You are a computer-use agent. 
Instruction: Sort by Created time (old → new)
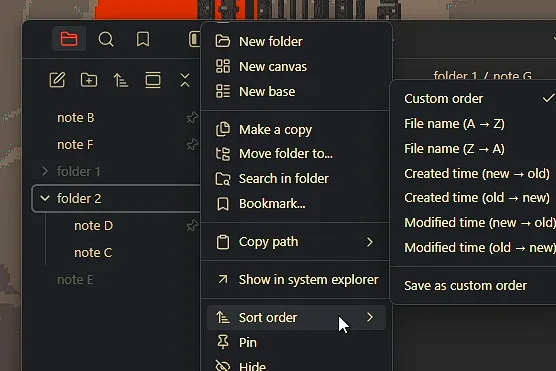pos(476,198)
